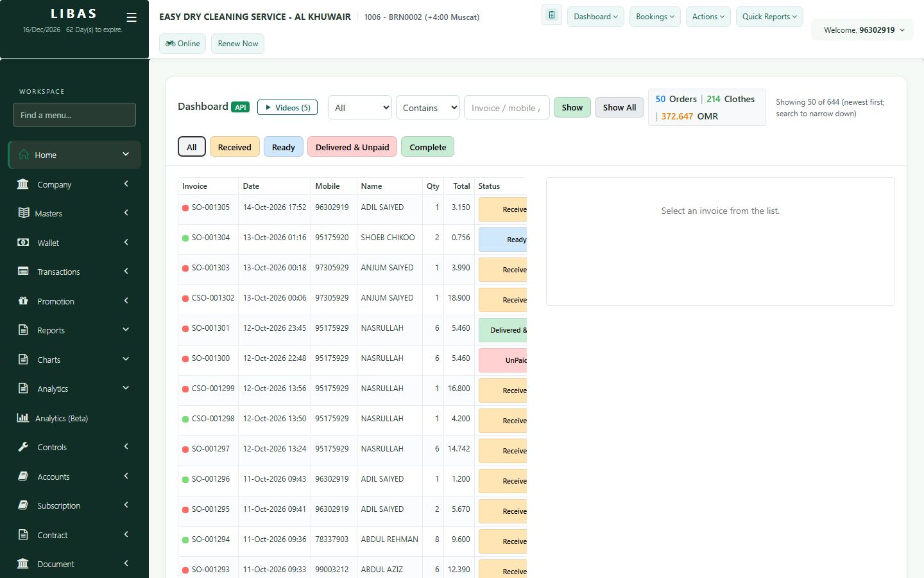The height and width of the screenshot is (578, 924).
Task: Expand the Quick Reports menu
Action: click(x=769, y=17)
